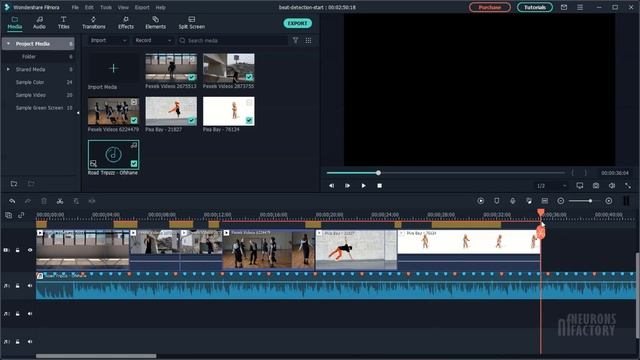This screenshot has width=640, height=360.
Task: Click the timeline zoom-in plus icon
Action: [609, 201]
